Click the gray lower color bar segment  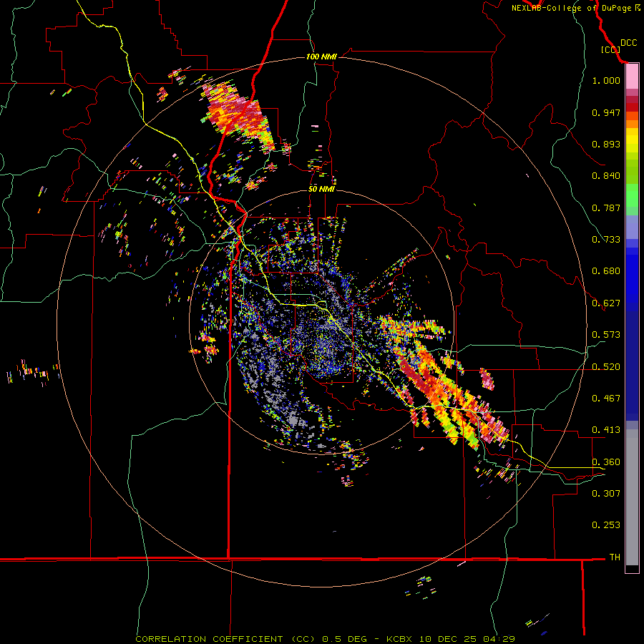632,497
